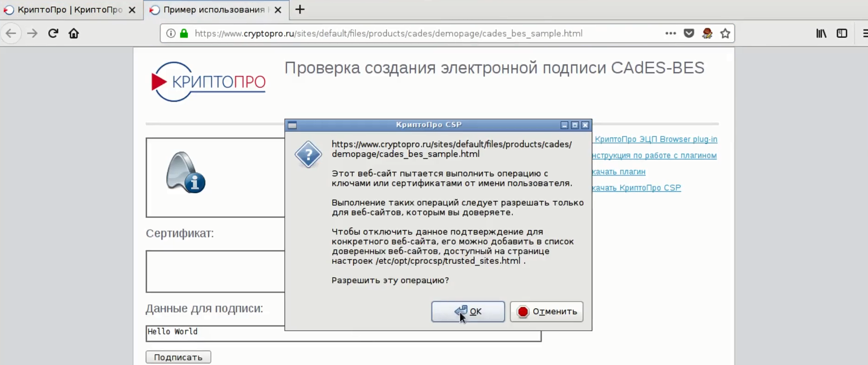This screenshot has height=365, width=868.
Task: Click the Подписать button on the page
Action: pyautogui.click(x=178, y=357)
